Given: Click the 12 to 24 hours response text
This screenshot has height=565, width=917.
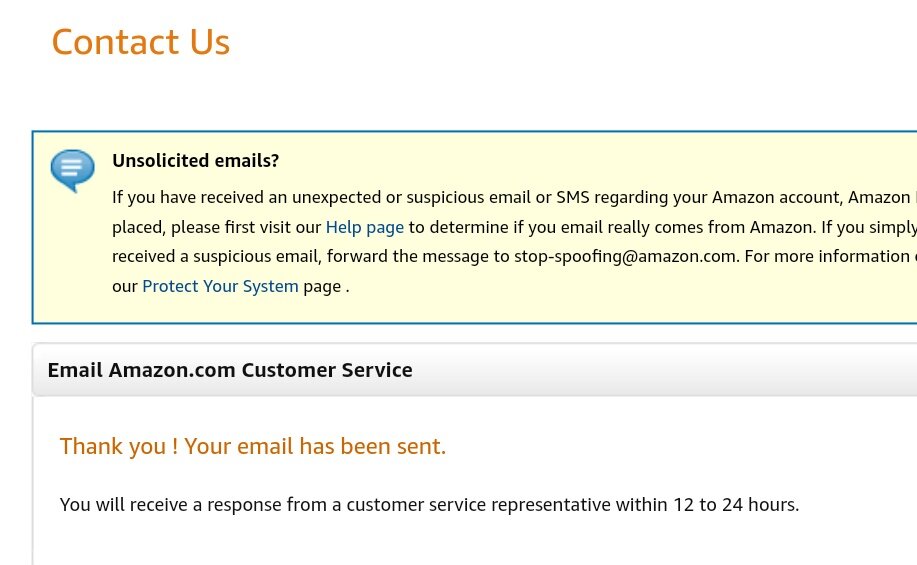Looking at the screenshot, I should (x=736, y=504).
